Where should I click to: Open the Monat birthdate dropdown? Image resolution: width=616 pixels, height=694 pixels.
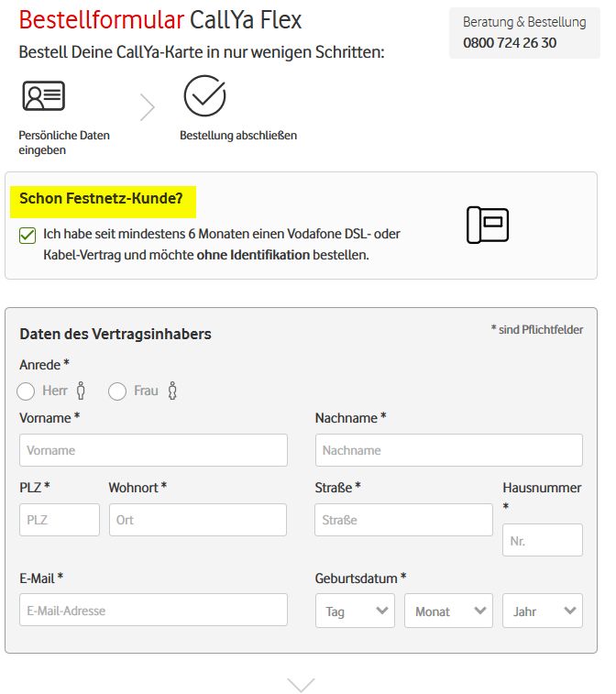point(448,611)
